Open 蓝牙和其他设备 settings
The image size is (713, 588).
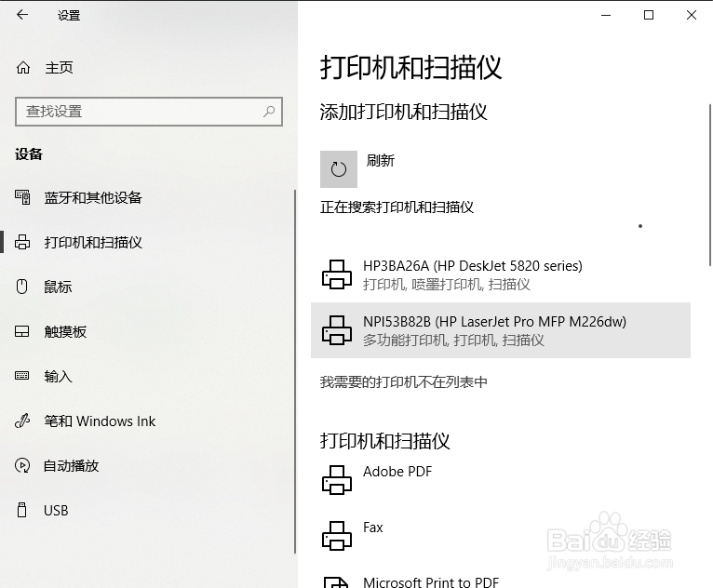pyautogui.click(x=93, y=197)
